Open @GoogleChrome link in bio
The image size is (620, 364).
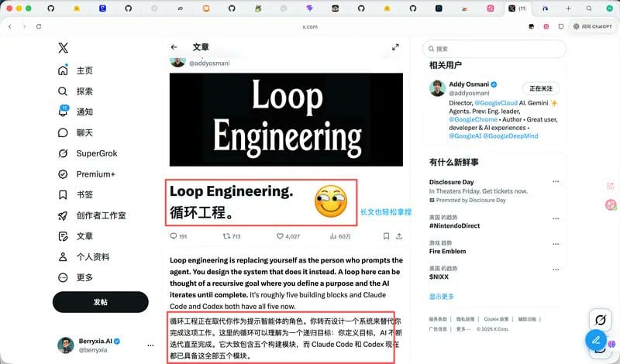click(x=474, y=119)
